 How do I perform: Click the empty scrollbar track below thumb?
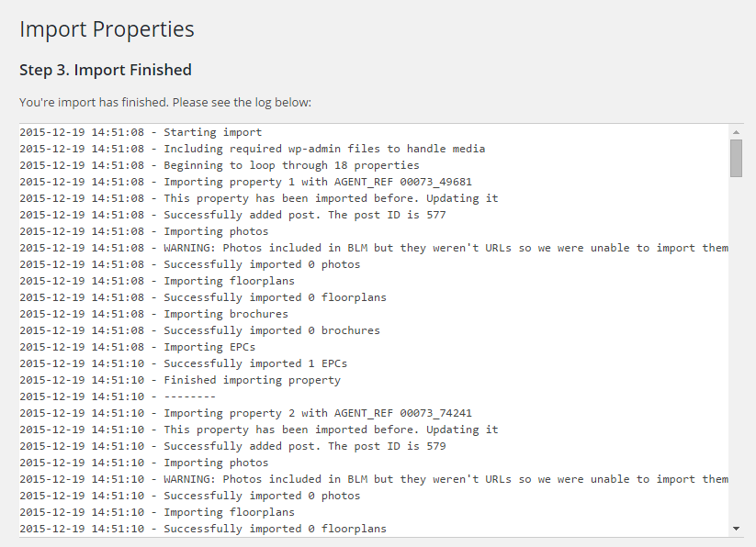(x=736, y=350)
